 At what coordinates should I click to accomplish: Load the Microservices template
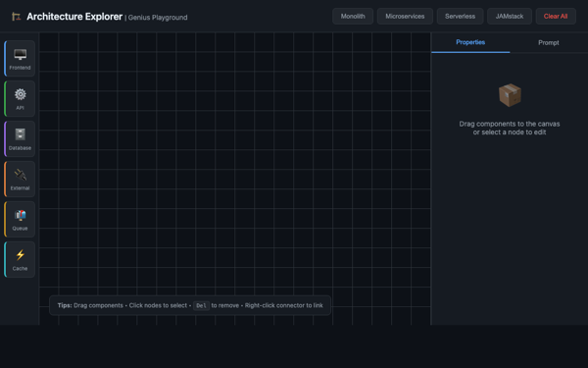(x=405, y=16)
